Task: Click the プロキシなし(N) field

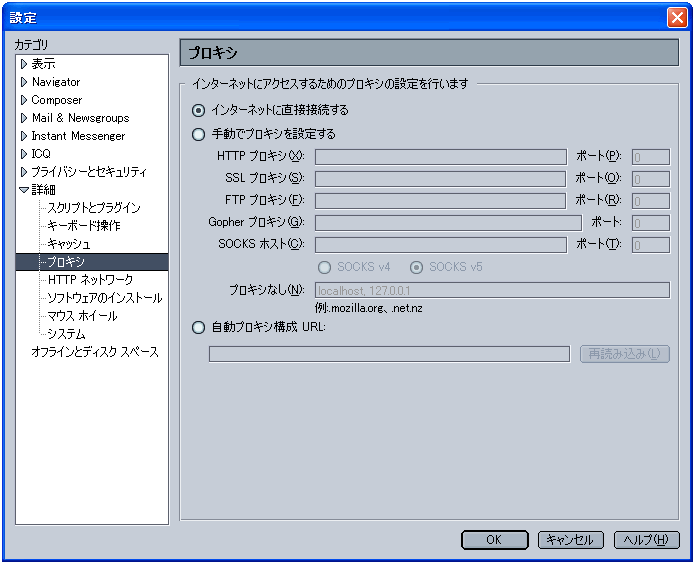Action: 492,291
